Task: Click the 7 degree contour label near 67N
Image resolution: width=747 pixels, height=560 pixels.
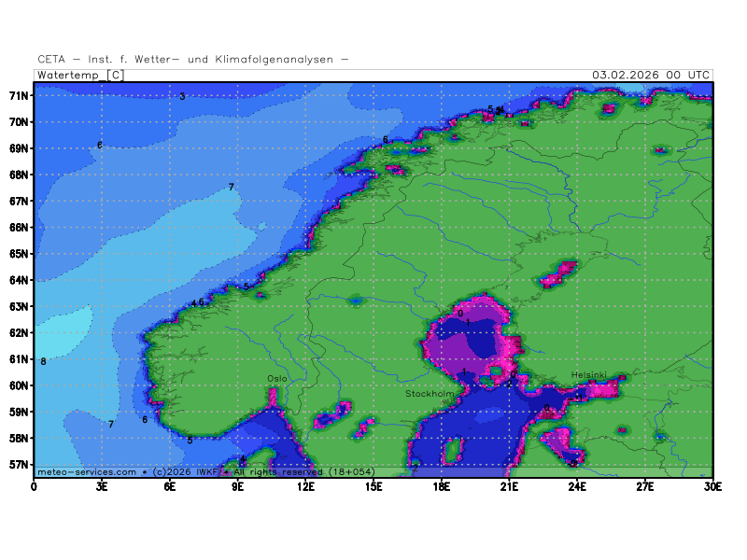Action: [x=232, y=188]
